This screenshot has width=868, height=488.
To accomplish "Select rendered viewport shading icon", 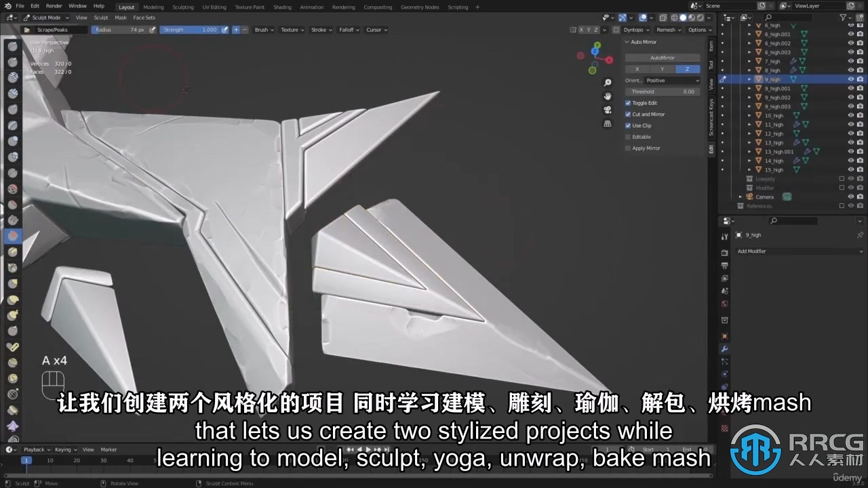I will click(x=701, y=18).
